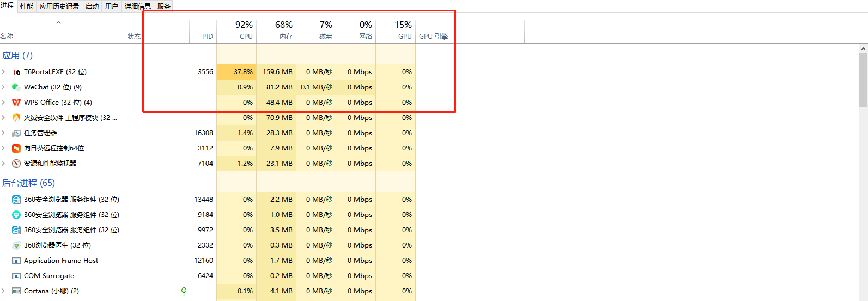Click the COM Surrogate icon

pos(16,276)
